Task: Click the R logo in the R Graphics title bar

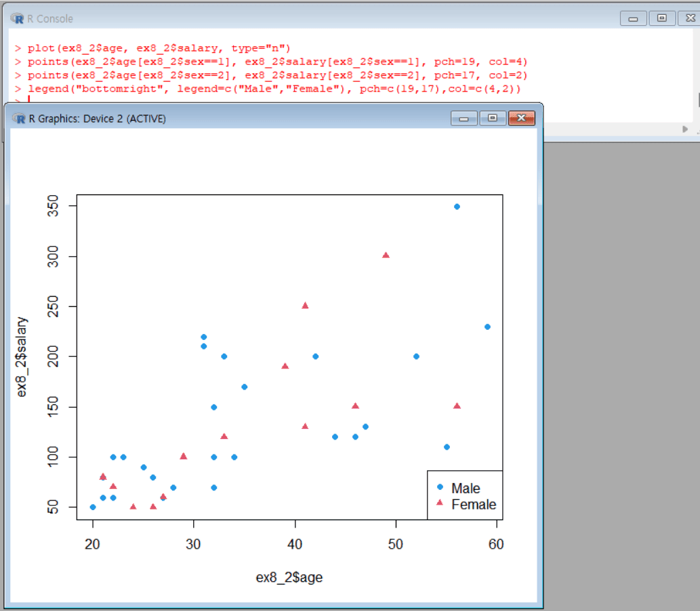Action: [x=19, y=119]
